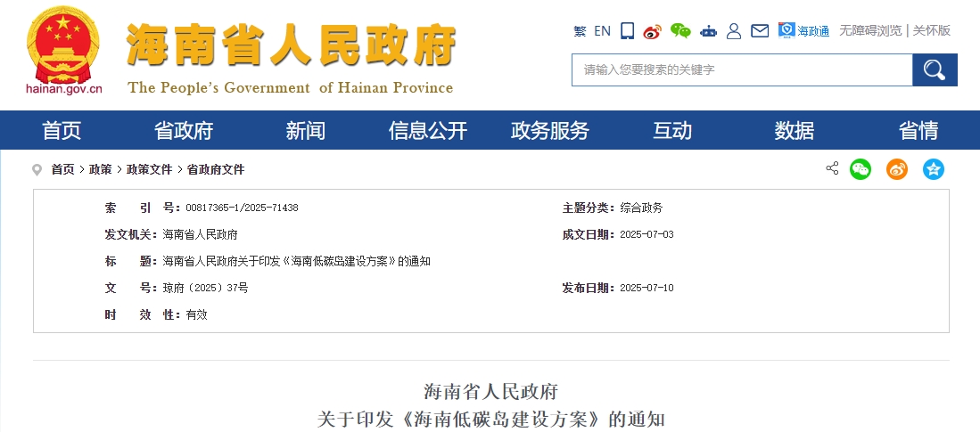Enable 关怀版 care mode
This screenshot has width=980, height=432.
932,30
